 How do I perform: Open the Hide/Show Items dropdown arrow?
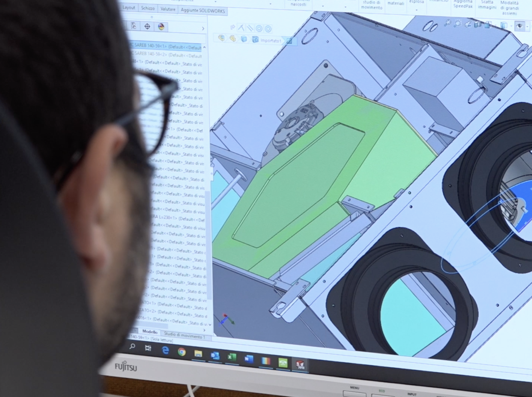[527, 27]
